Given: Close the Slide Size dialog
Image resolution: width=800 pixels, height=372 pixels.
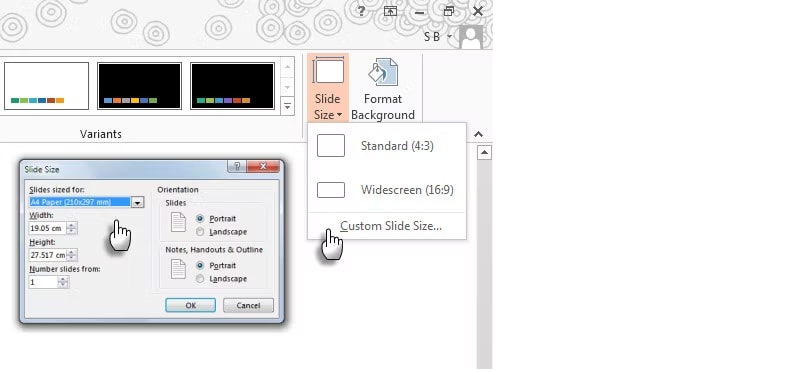Looking at the screenshot, I should [x=263, y=166].
